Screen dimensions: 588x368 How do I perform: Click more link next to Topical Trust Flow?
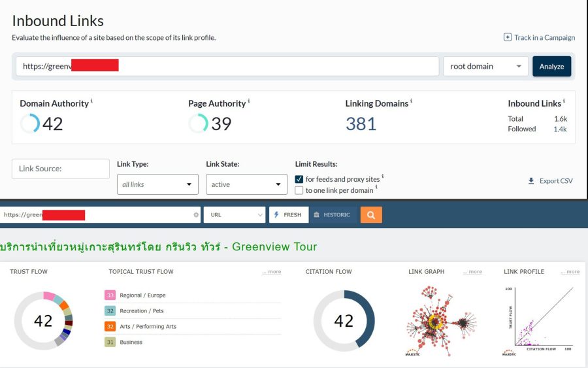(272, 272)
